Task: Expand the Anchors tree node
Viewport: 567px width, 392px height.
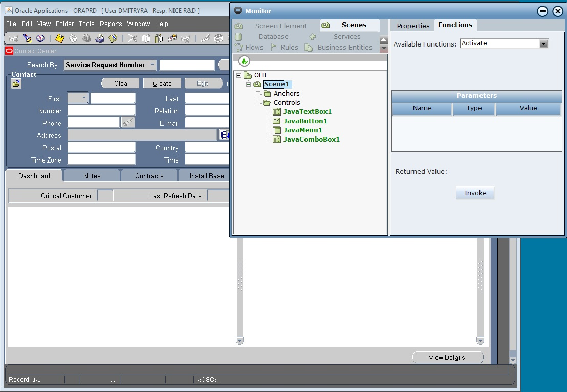Action: point(258,94)
